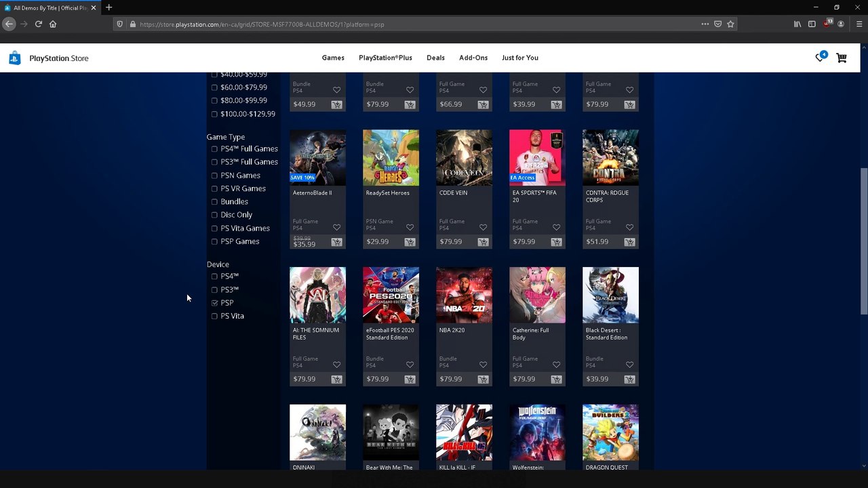Check the Bundles game type filter

(x=214, y=202)
